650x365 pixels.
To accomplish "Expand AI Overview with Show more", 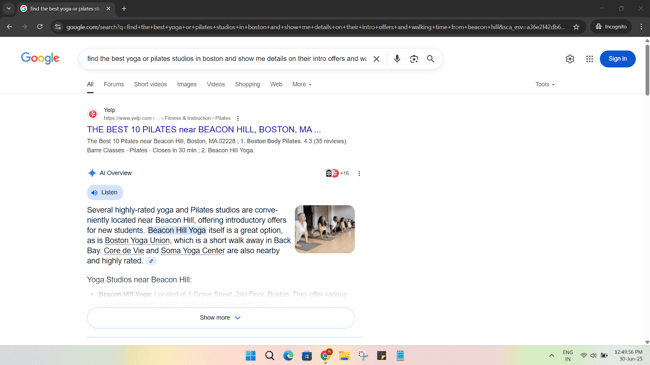I will click(221, 318).
